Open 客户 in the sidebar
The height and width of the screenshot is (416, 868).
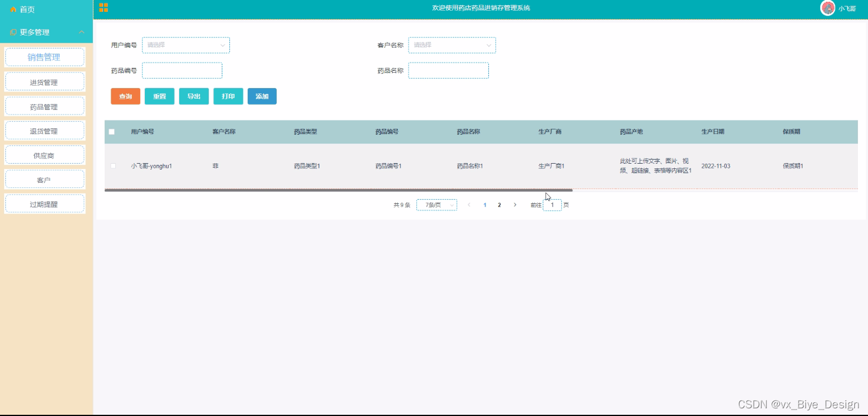point(44,180)
